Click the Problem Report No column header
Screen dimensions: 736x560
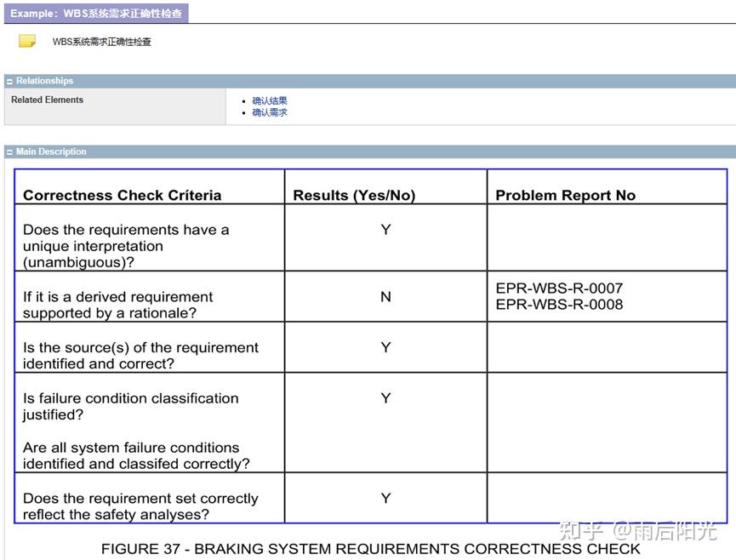pyautogui.click(x=566, y=195)
